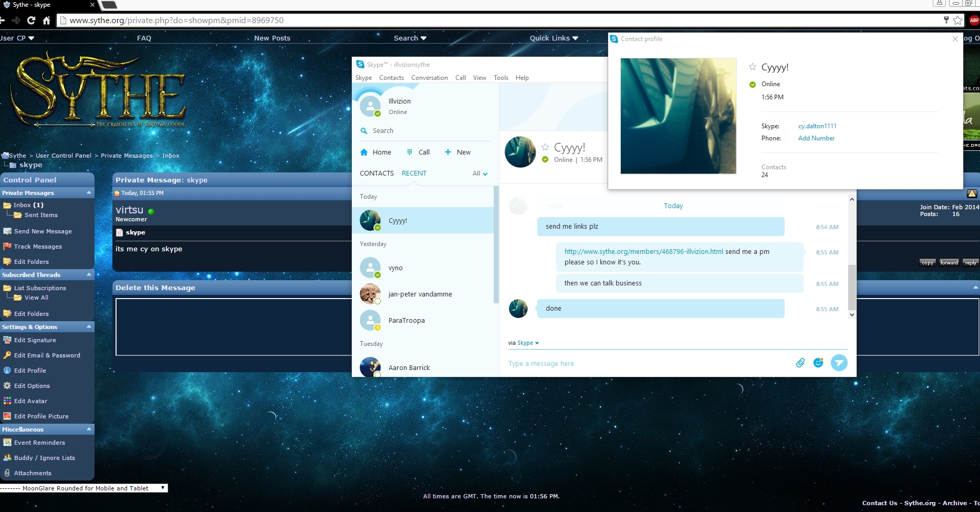This screenshot has height=512, width=980.
Task: Open the Conversation menu in Skype
Action: click(430, 78)
